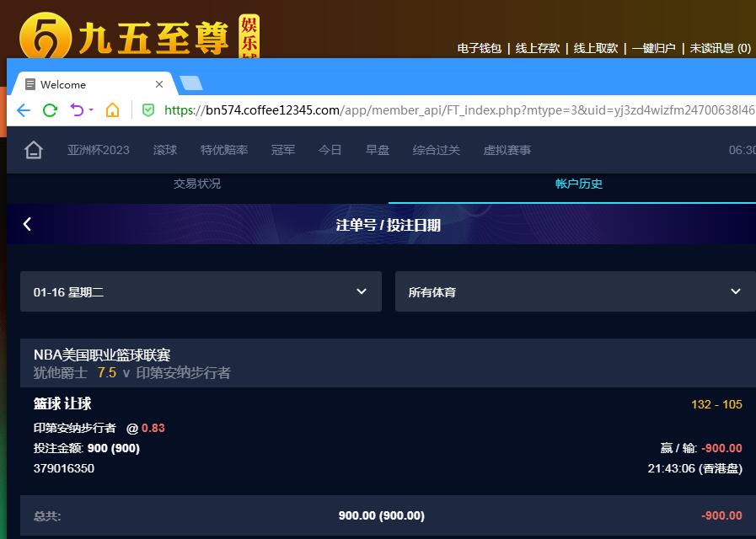Open 综合过关 menu item

(x=436, y=150)
